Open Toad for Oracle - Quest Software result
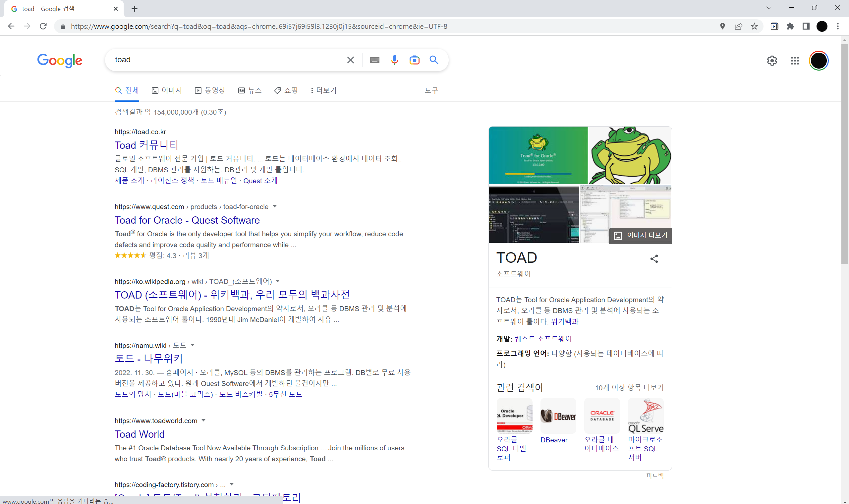 (187, 220)
